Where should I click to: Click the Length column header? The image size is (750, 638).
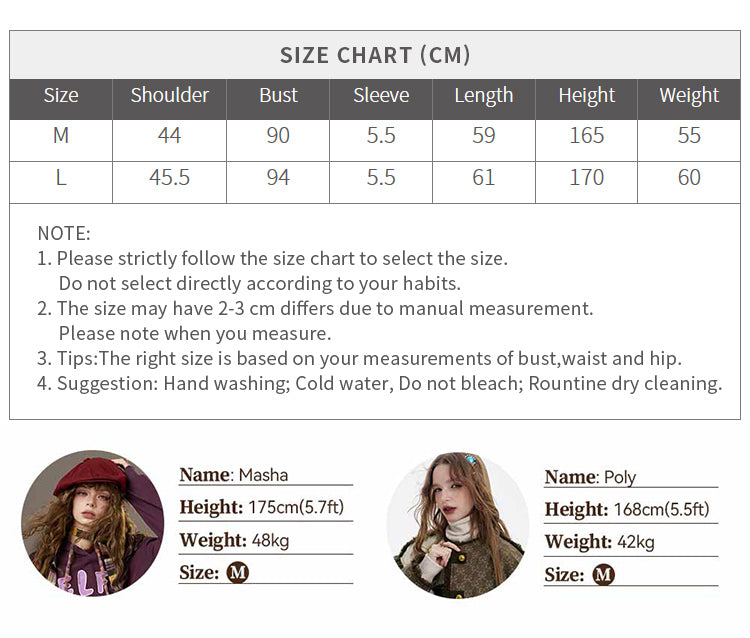(x=484, y=95)
